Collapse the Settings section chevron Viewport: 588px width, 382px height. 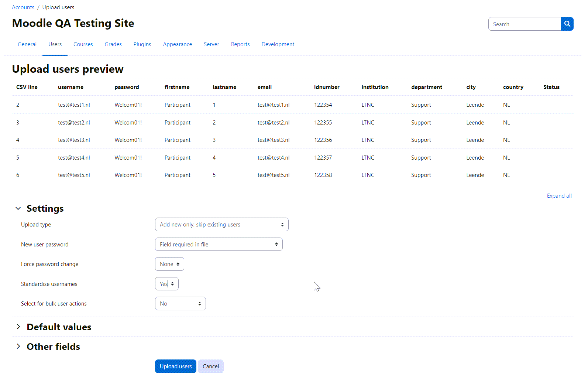[18, 208]
